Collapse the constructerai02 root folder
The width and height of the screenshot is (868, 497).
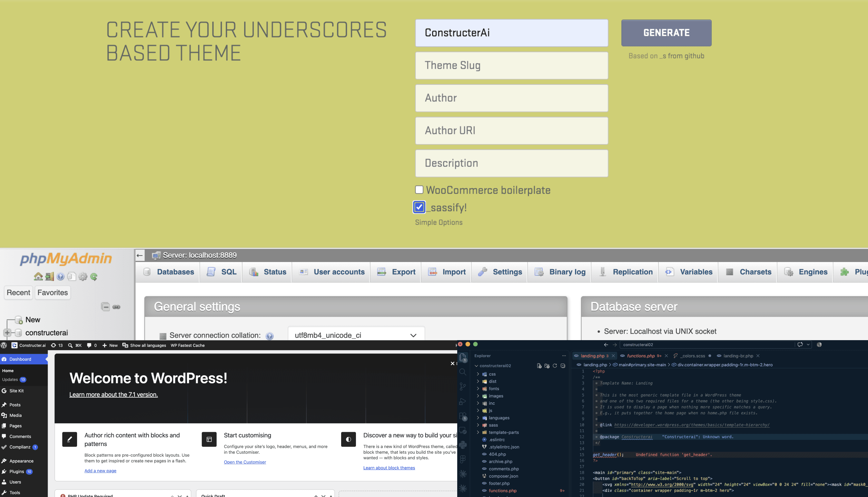(476, 366)
